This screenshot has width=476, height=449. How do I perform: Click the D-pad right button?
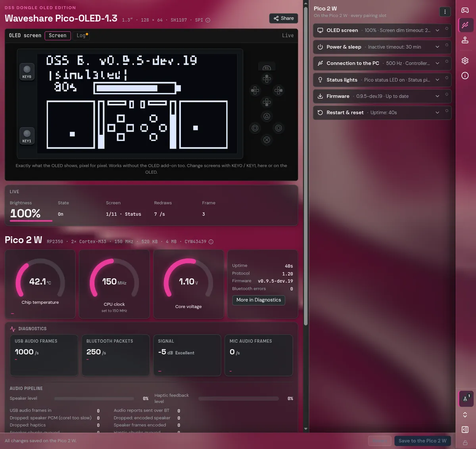[x=279, y=90]
